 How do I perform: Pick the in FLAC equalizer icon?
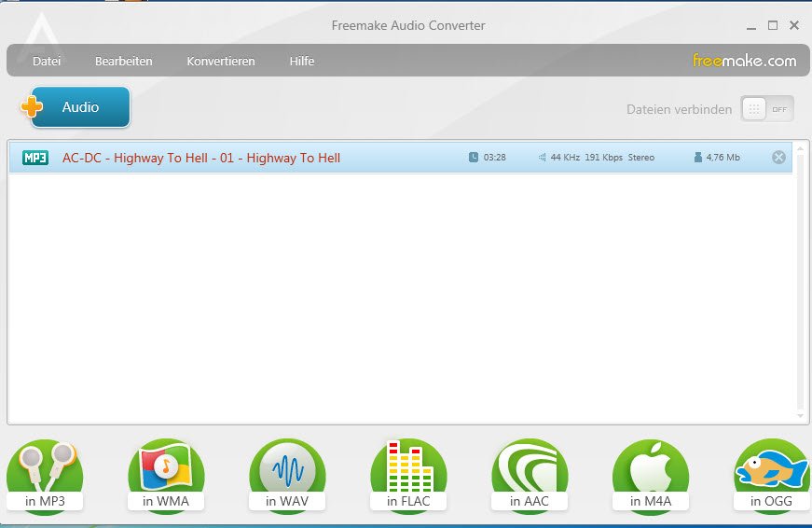(x=408, y=477)
